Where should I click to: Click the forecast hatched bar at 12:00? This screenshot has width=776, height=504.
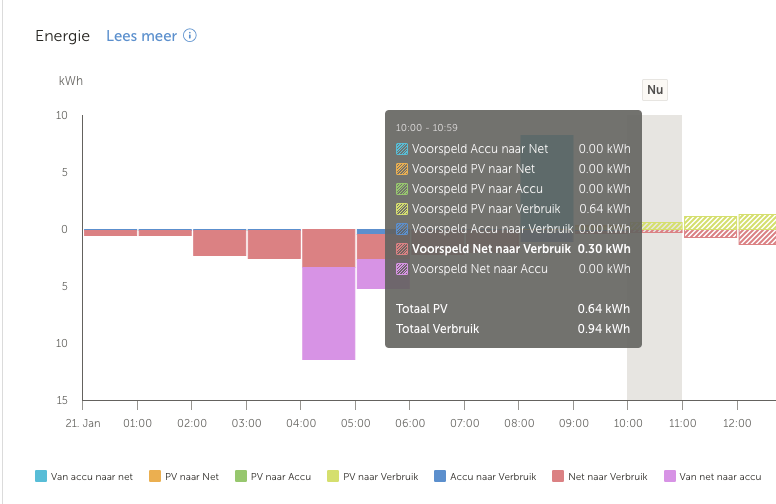point(757,229)
